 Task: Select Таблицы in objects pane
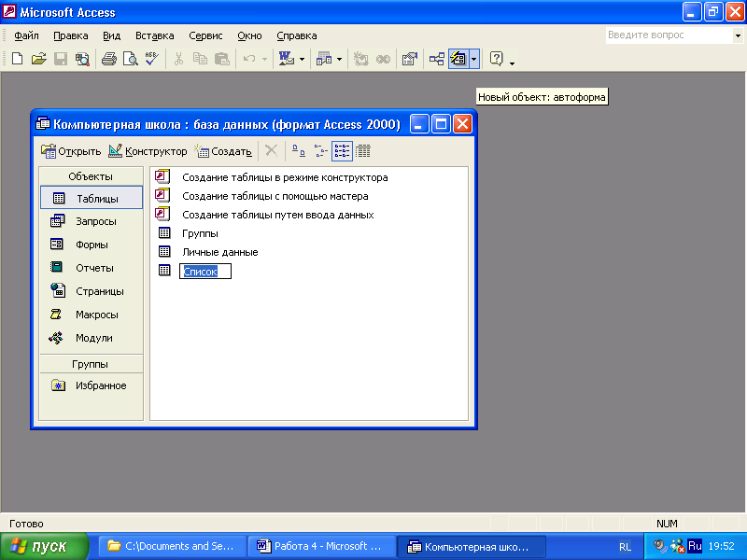[x=91, y=198]
